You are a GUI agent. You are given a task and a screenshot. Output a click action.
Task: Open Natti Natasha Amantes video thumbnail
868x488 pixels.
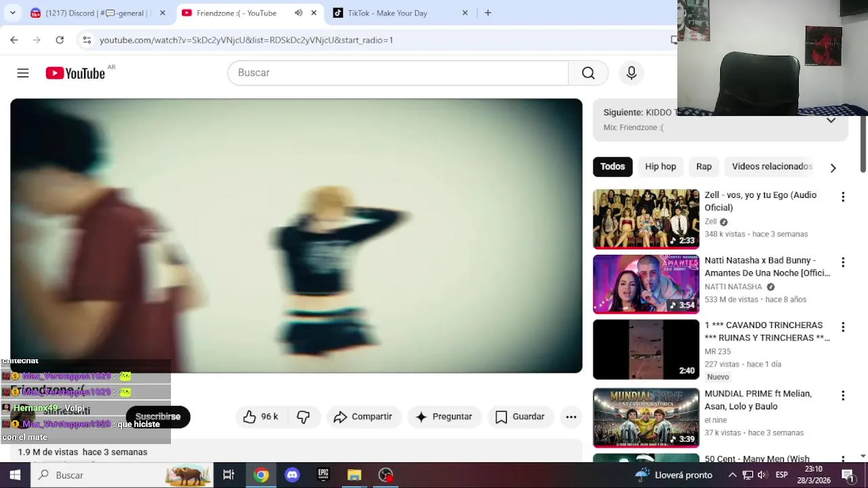point(646,284)
